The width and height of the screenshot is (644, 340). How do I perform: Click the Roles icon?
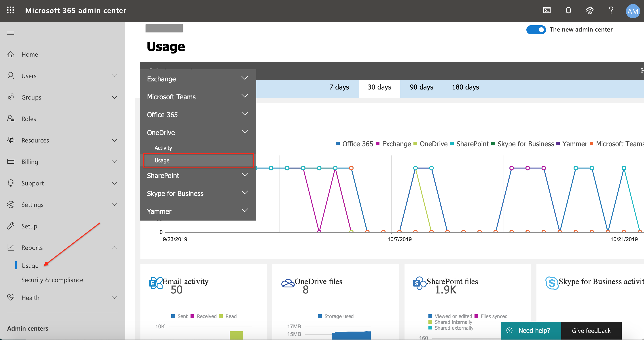pos(11,119)
